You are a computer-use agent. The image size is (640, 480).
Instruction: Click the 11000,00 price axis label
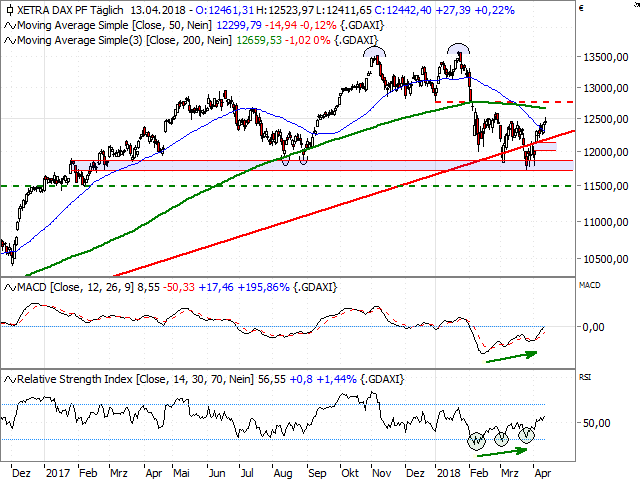(x=606, y=222)
